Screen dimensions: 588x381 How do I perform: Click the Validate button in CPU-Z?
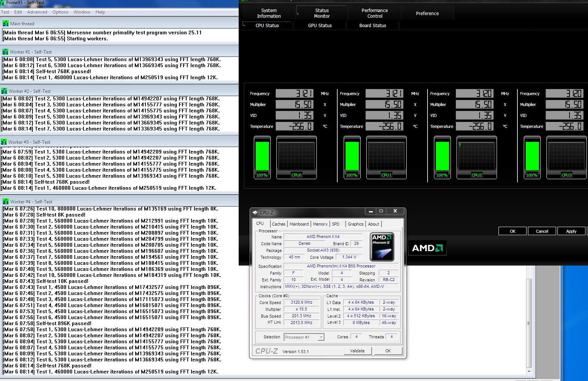[x=357, y=351]
